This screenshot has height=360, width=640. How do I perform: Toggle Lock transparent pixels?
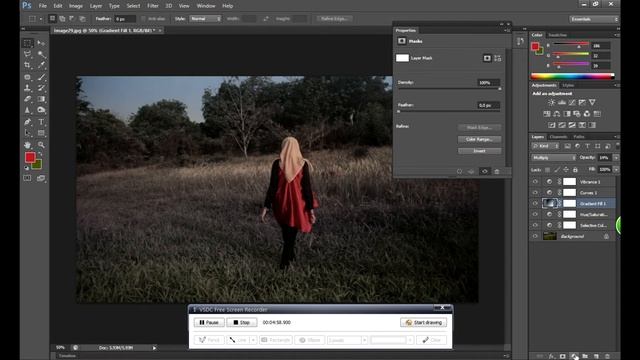(548, 169)
